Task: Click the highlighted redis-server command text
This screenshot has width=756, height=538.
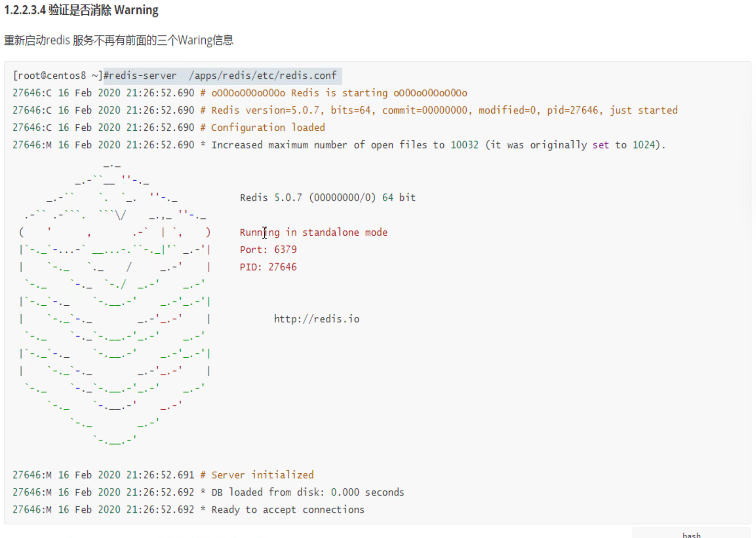Action: [x=223, y=75]
